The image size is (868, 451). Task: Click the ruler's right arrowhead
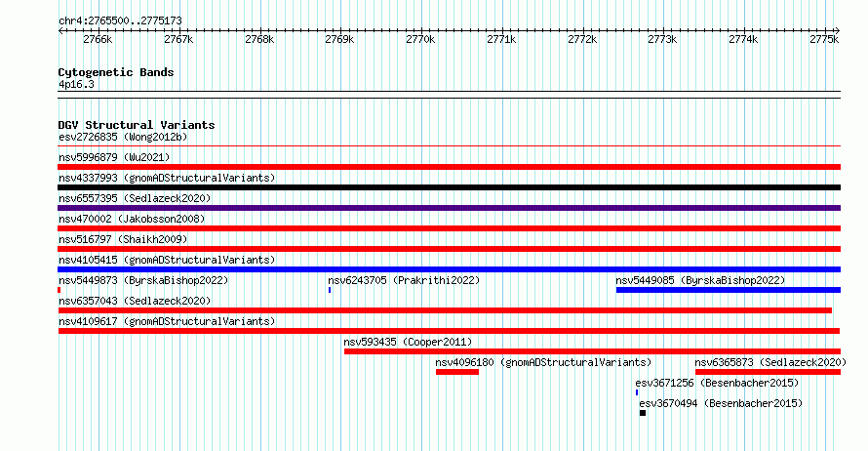pos(838,31)
